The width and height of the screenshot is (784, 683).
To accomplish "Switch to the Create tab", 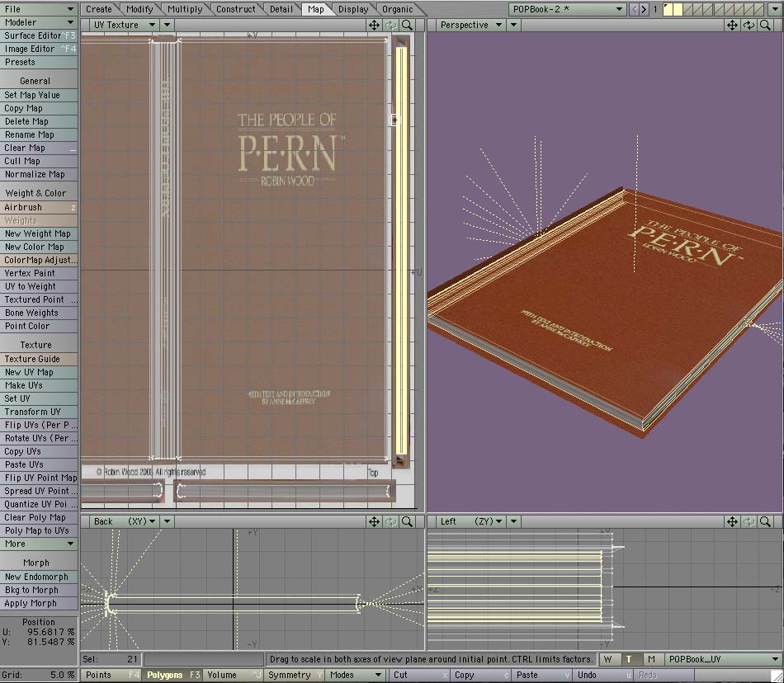I will pos(98,9).
